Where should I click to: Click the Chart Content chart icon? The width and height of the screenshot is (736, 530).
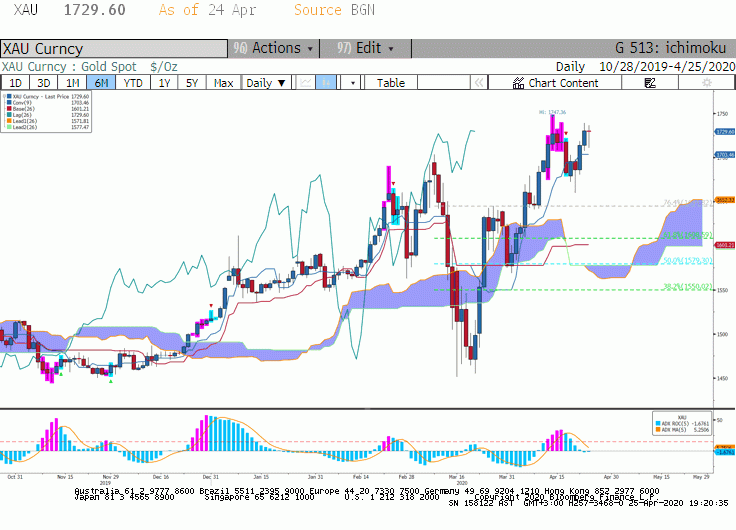(x=518, y=83)
